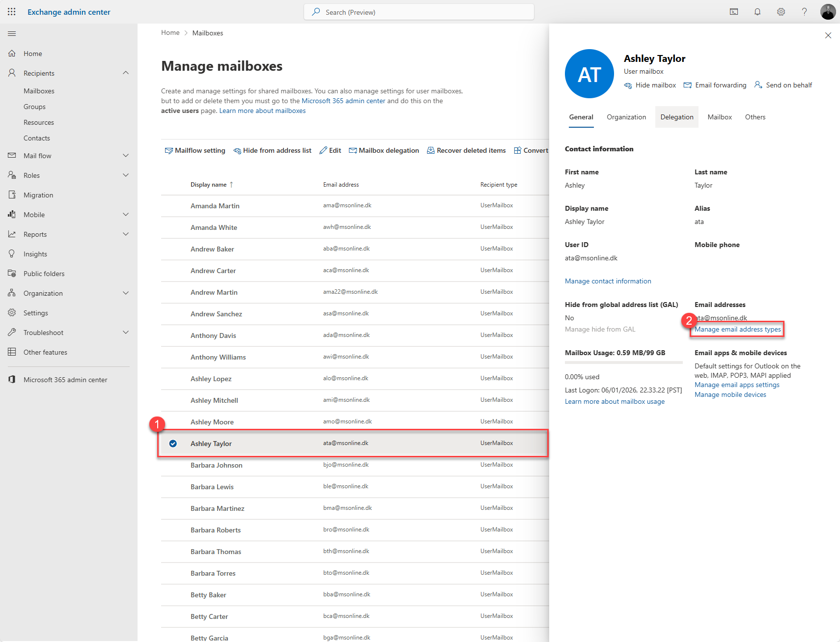Uncheck the Ashley Taylor row selection

coord(172,443)
